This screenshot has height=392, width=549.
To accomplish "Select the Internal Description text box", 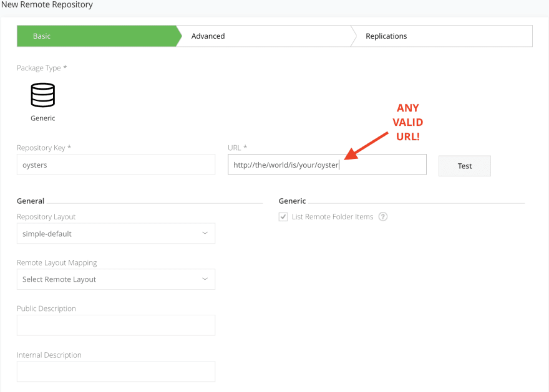I will coord(115,371).
